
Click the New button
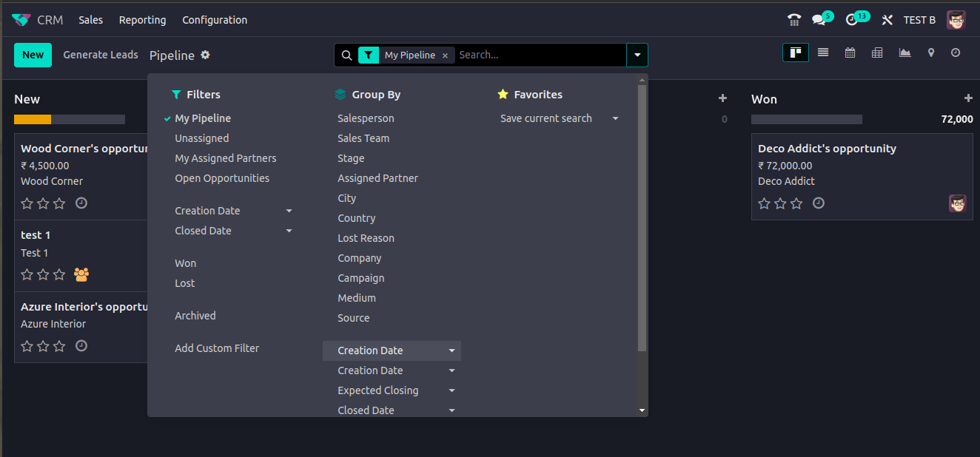33,55
